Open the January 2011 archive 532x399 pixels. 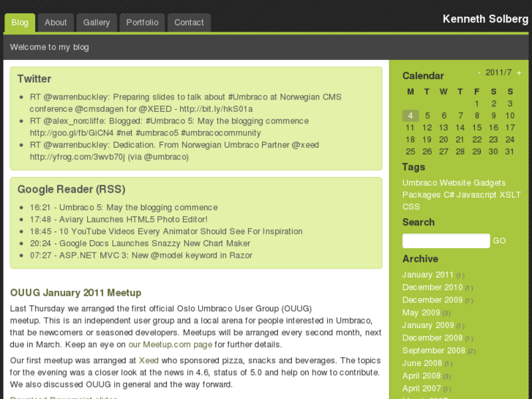[428, 275]
